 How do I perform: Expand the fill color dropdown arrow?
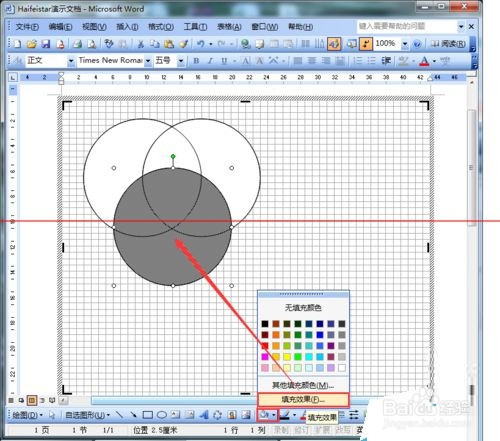pyautogui.click(x=274, y=415)
